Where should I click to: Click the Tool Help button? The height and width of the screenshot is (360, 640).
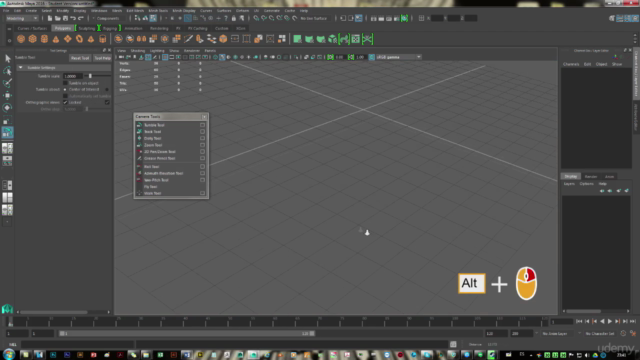coord(102,58)
